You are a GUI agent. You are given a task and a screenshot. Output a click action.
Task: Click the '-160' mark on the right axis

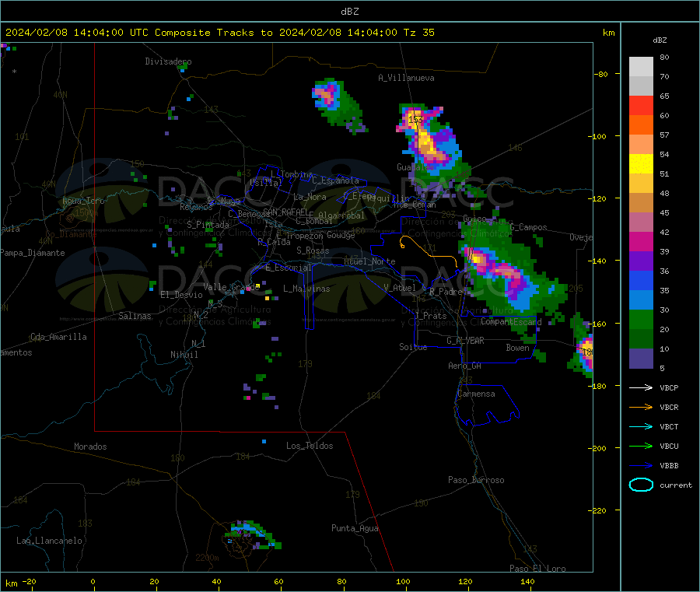coord(598,324)
